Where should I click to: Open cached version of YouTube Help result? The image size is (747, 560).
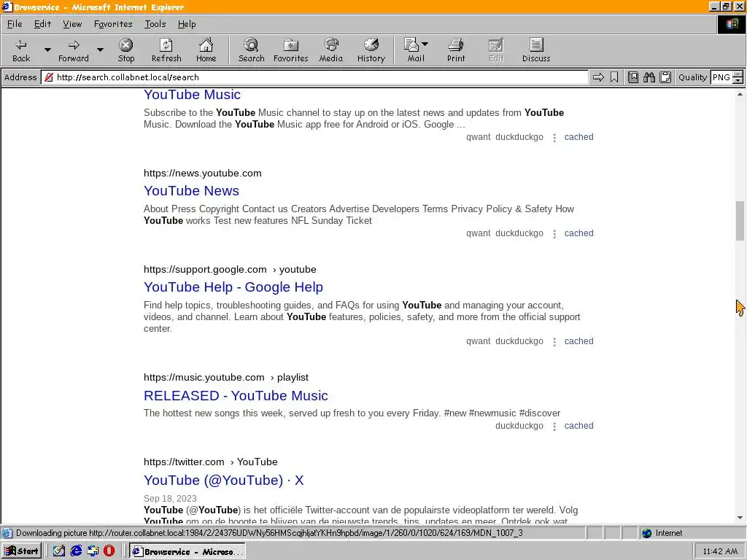(x=578, y=341)
